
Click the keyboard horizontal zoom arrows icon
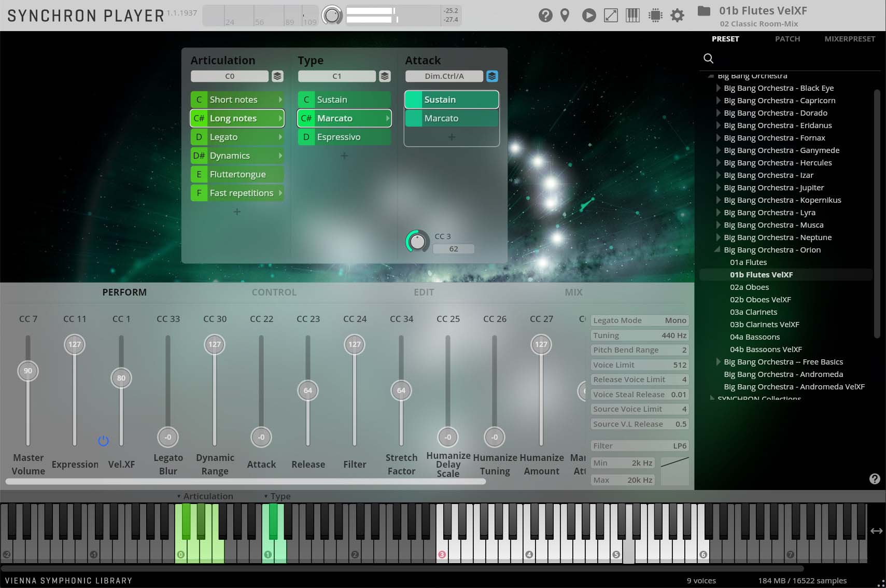point(876,530)
